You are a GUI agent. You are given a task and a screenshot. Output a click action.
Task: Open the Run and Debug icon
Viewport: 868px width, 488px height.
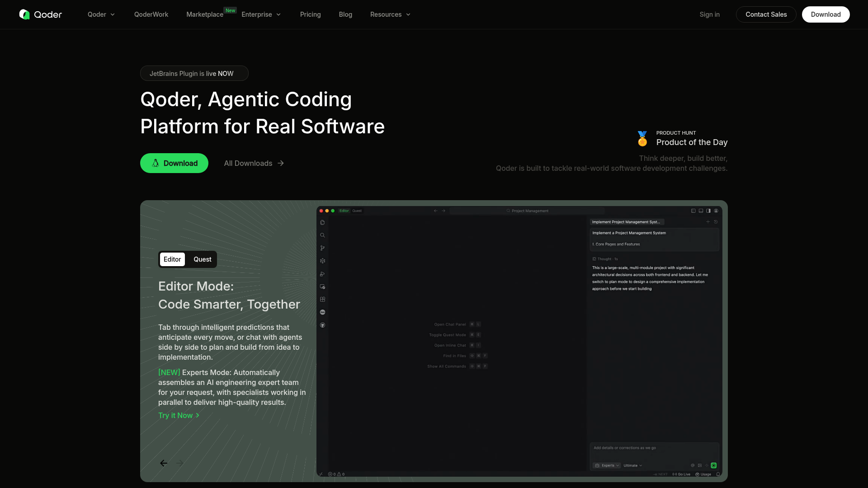(322, 274)
